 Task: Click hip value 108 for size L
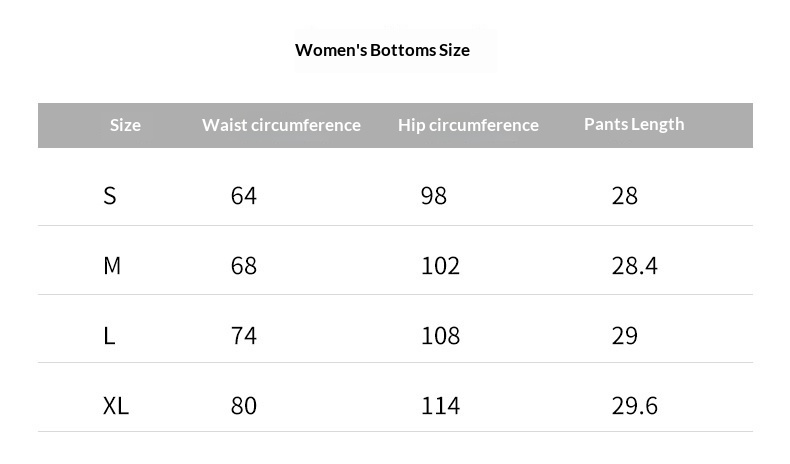point(440,335)
